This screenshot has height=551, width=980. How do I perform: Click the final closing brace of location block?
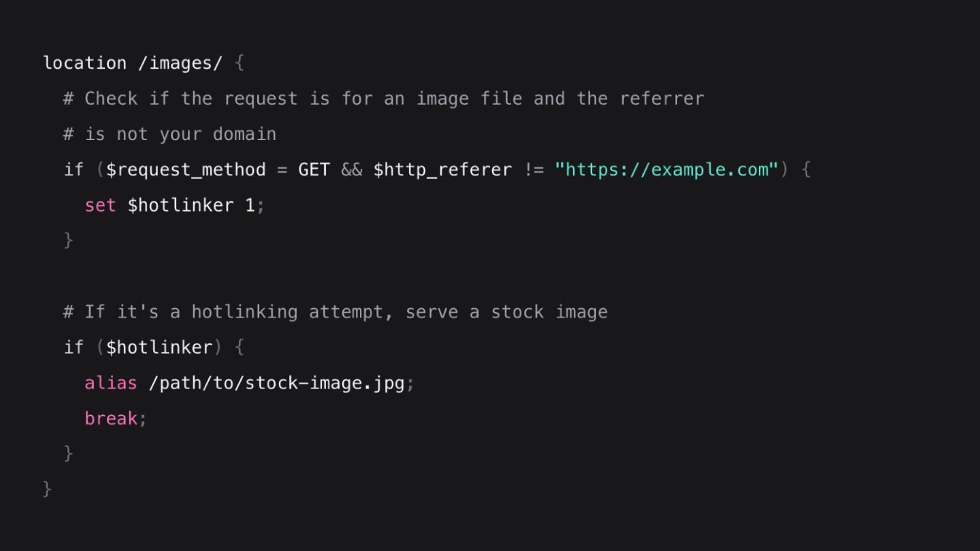[47, 489]
